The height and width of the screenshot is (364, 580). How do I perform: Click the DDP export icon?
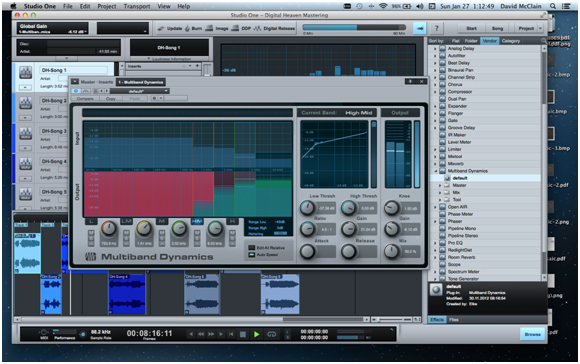pos(235,28)
